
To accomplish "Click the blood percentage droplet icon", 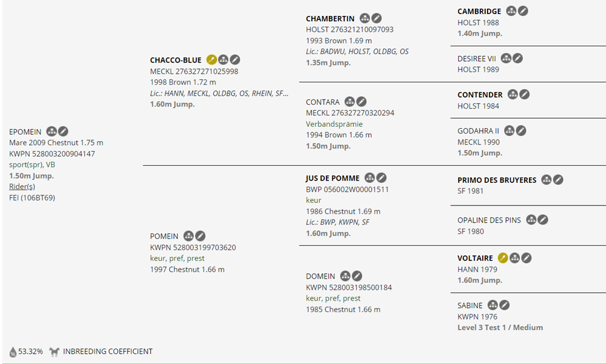I will tap(13, 352).
